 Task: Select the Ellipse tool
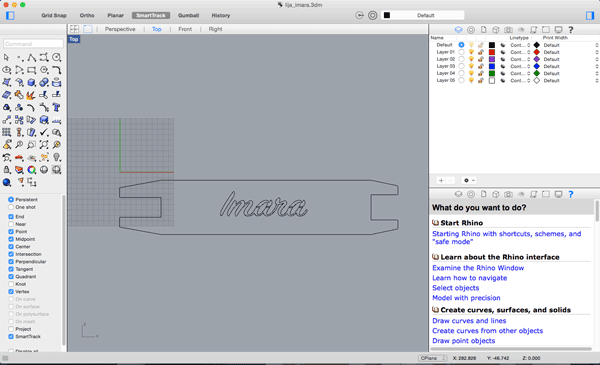click(x=6, y=70)
